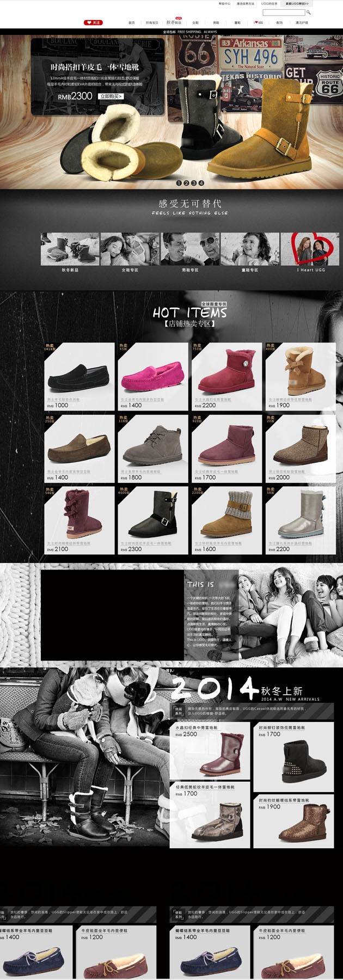
Task: Select banner slide indicator 3
Action: click(194, 183)
